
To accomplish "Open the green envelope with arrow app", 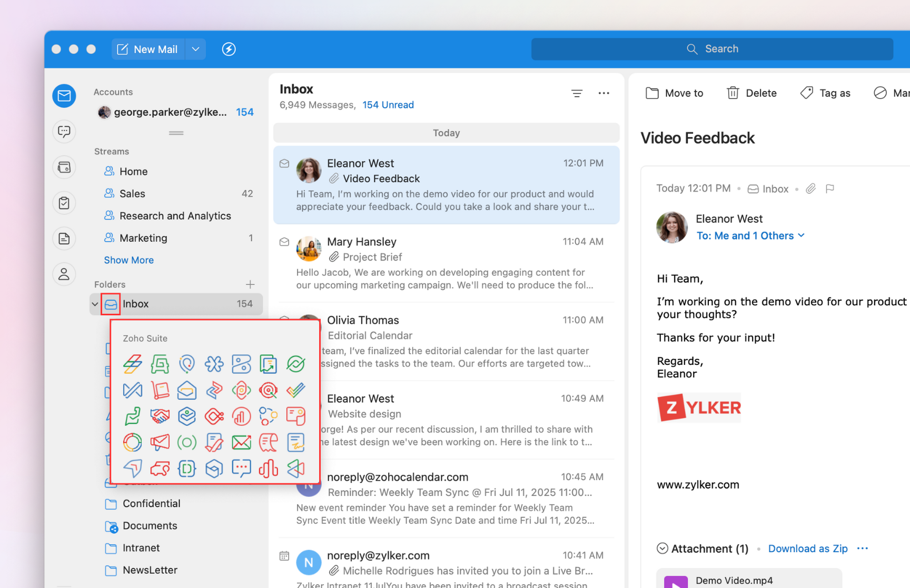I will pos(241,442).
